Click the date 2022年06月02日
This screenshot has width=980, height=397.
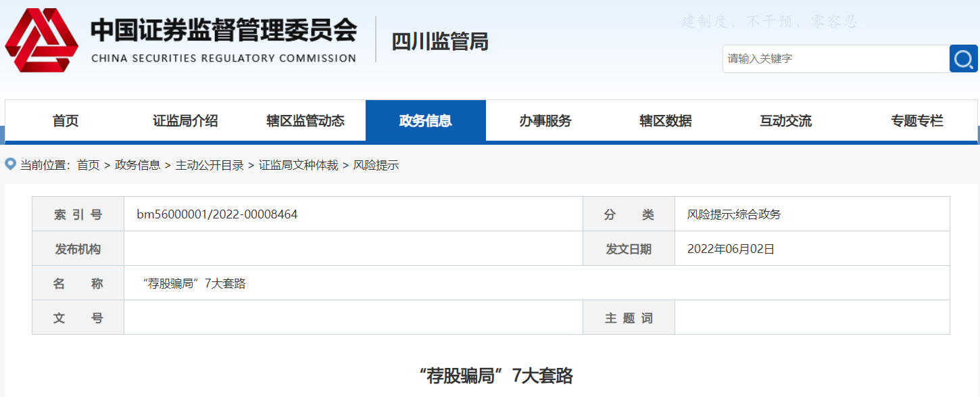(731, 249)
